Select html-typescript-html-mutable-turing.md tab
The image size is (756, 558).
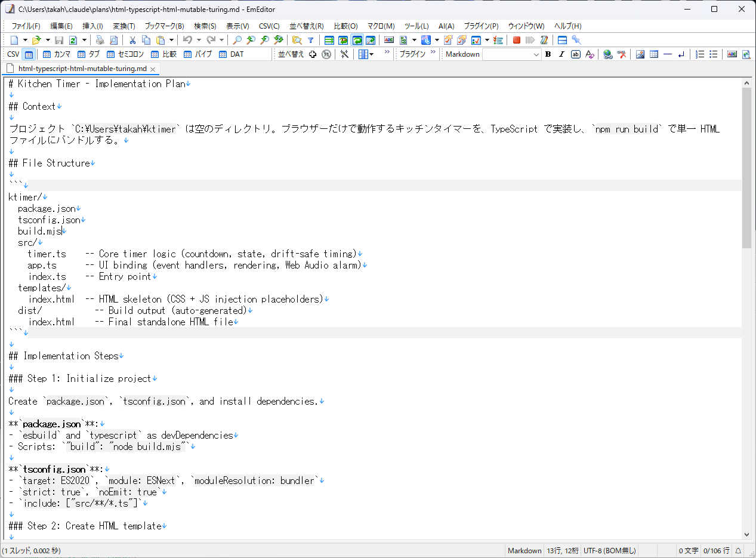coord(82,69)
